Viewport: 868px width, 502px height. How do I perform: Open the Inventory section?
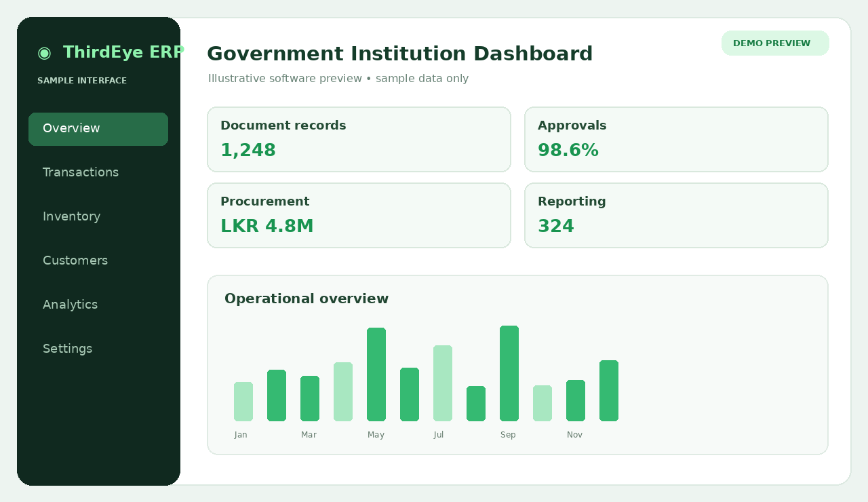tap(71, 216)
